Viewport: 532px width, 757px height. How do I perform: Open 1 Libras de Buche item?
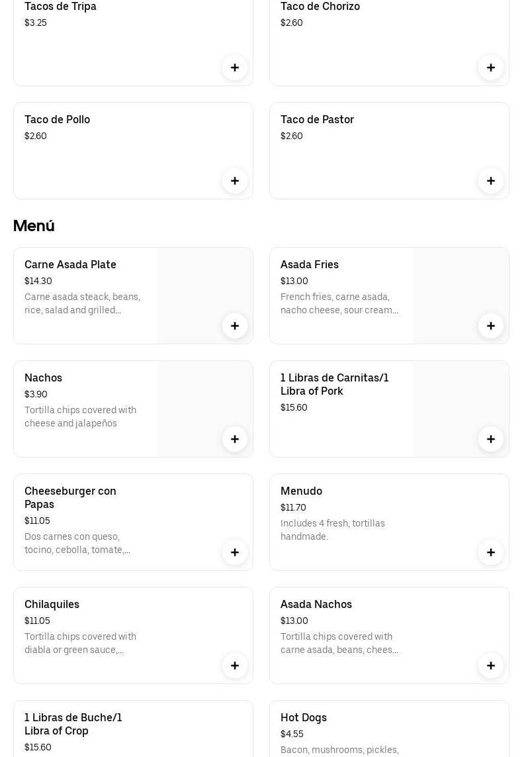click(x=73, y=724)
